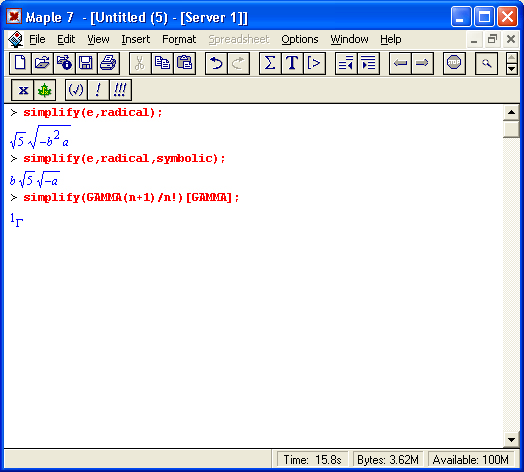This screenshot has height=472, width=524.
Task: Click toolbar stepper's lower arrow
Action: click(511, 69)
